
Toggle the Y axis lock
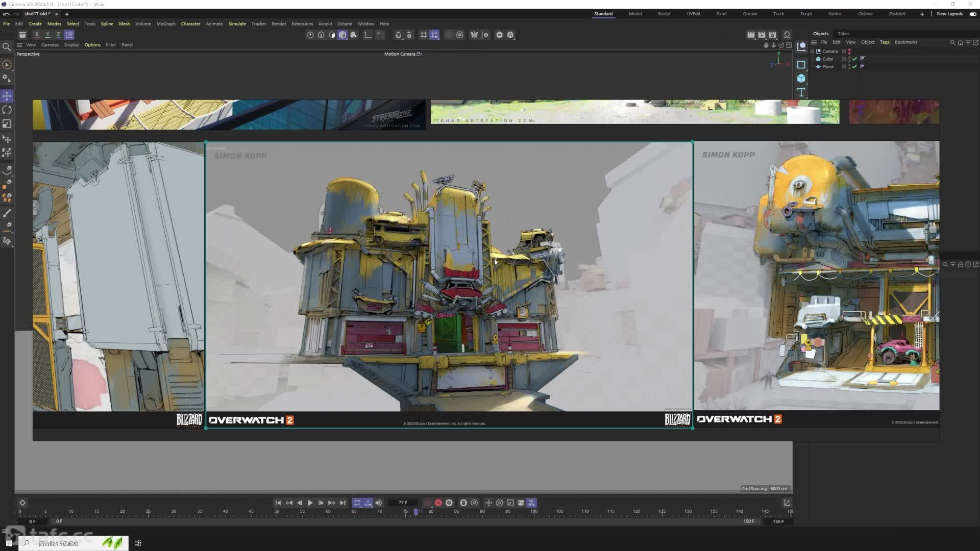click(x=47, y=35)
